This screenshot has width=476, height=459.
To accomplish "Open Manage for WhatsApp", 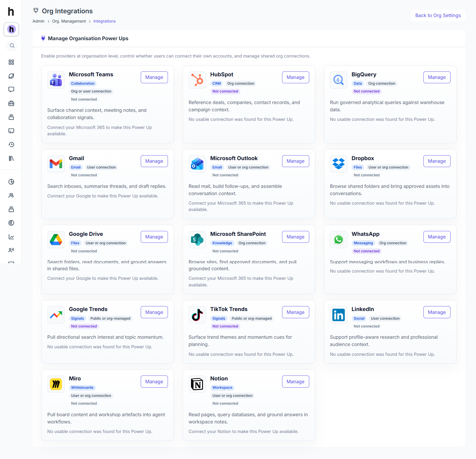I will 437,237.
